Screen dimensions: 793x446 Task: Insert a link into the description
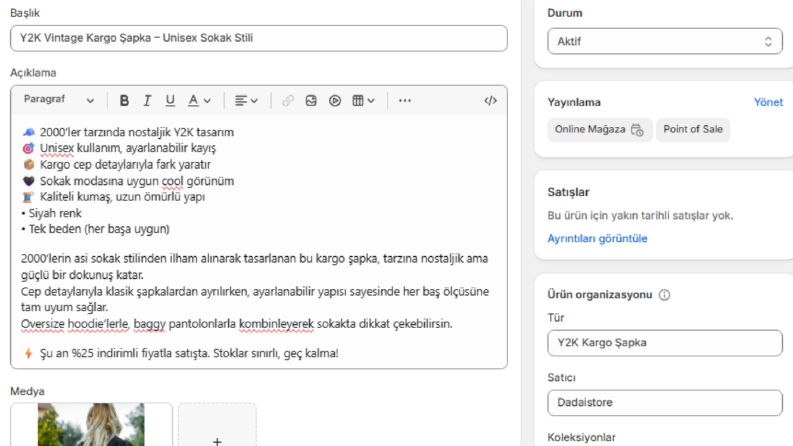pos(288,101)
